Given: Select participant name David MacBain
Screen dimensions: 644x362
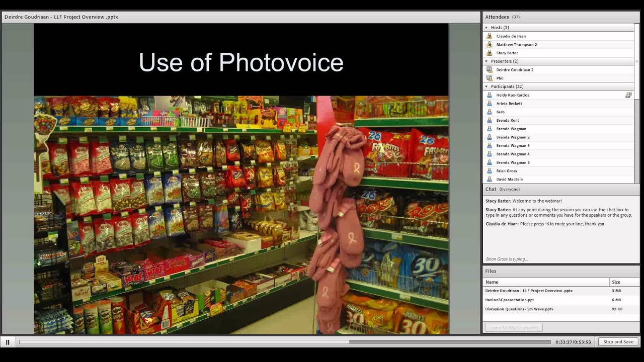Looking at the screenshot, I should pos(509,179).
